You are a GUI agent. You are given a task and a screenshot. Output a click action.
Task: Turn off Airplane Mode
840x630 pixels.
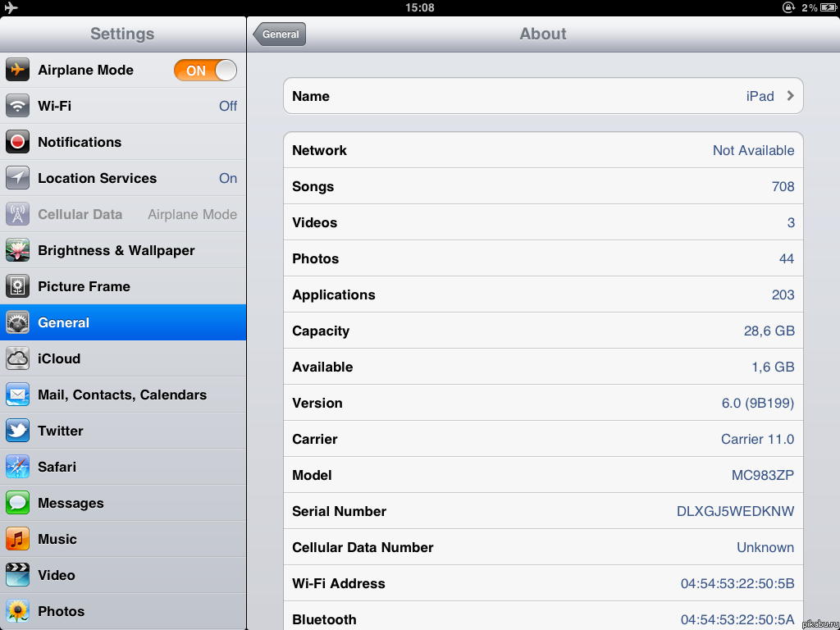[x=205, y=70]
